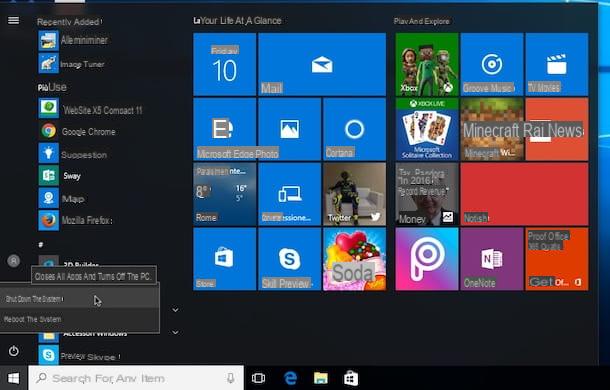Open the Minecraft tile
The width and height of the screenshot is (610, 390).
(x=492, y=129)
